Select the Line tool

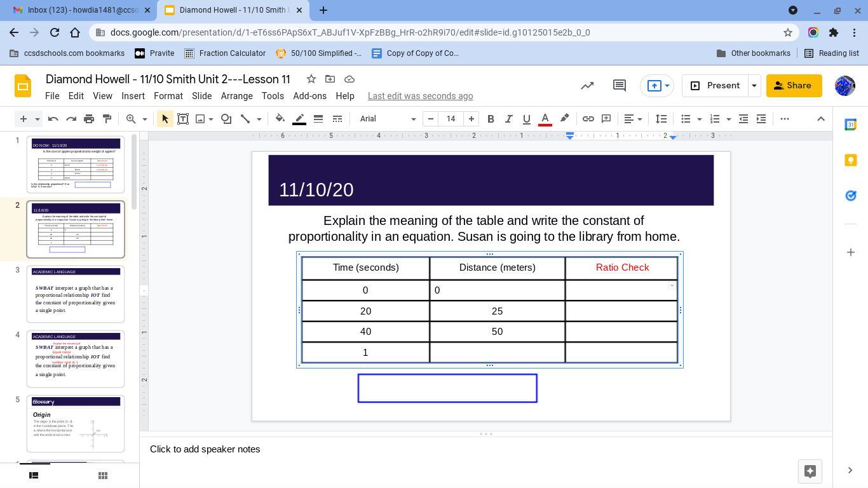click(245, 119)
